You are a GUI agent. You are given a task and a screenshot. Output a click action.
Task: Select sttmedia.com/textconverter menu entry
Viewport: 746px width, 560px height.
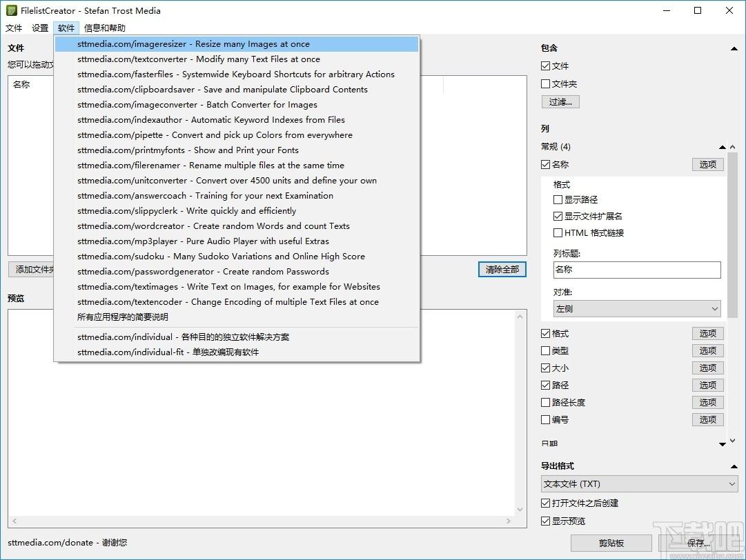pyautogui.click(x=237, y=59)
